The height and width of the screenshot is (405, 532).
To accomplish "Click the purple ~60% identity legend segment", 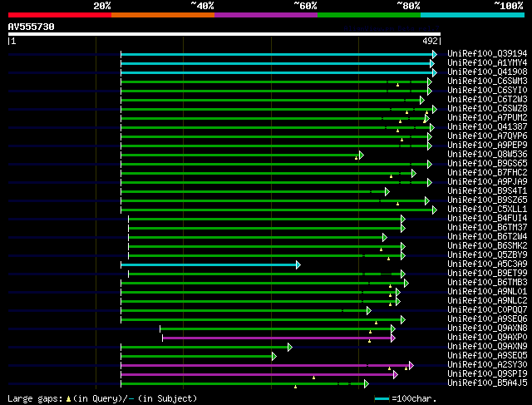I will click(266, 15).
